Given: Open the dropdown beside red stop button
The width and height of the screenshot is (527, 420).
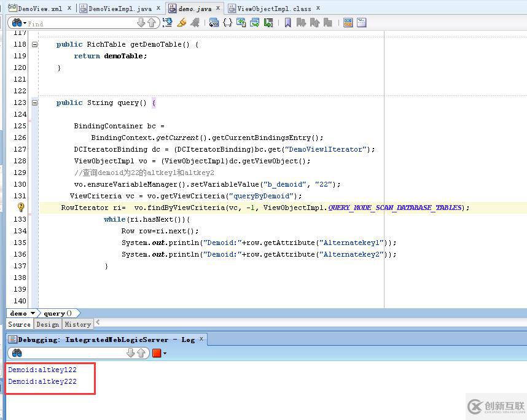Looking at the screenshot, I should pos(165,354).
